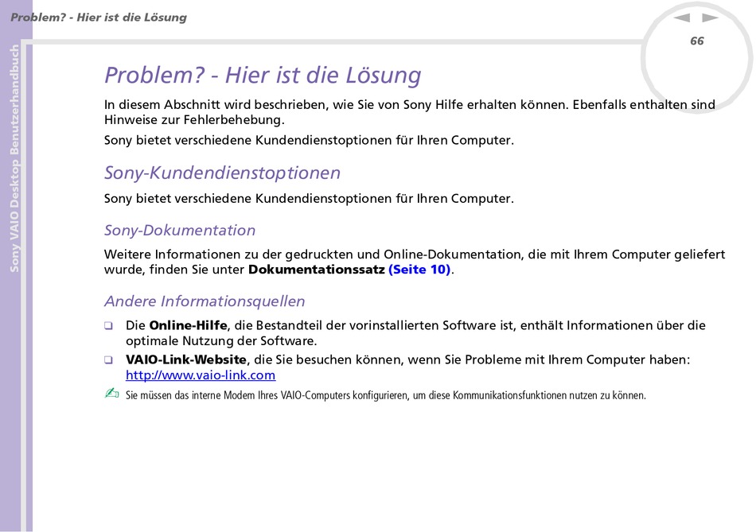Click the sidebar text "Sony VAIO Desktop Benutzerhandbuch"
The width and height of the screenshot is (756, 532).
click(15, 158)
